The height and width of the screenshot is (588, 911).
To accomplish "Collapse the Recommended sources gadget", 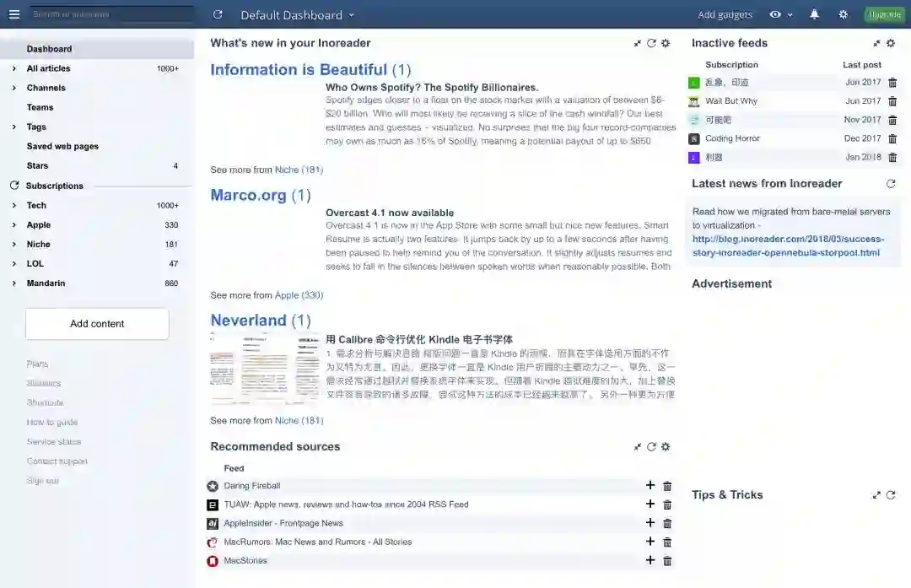I will [x=638, y=447].
